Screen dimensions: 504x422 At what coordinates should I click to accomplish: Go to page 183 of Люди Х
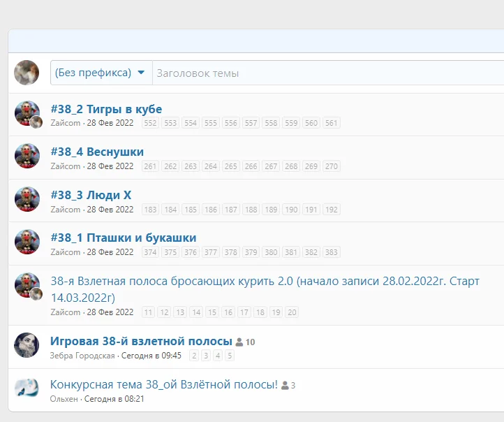pos(150,210)
